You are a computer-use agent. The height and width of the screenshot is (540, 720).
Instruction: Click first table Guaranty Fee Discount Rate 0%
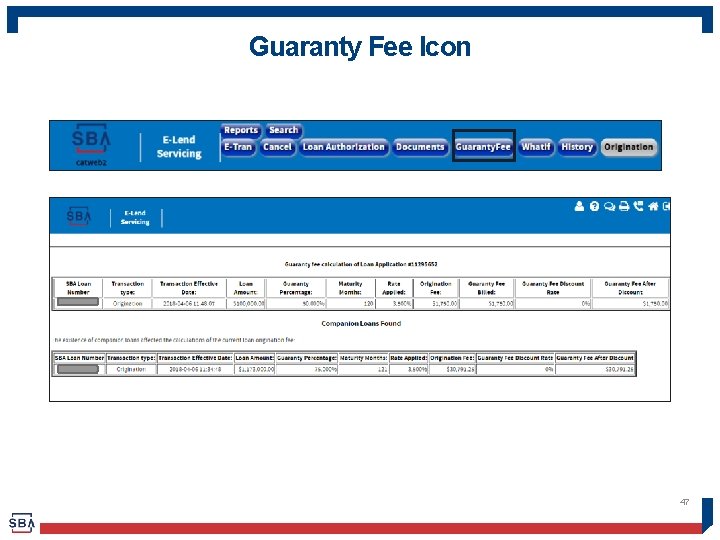[585, 304]
